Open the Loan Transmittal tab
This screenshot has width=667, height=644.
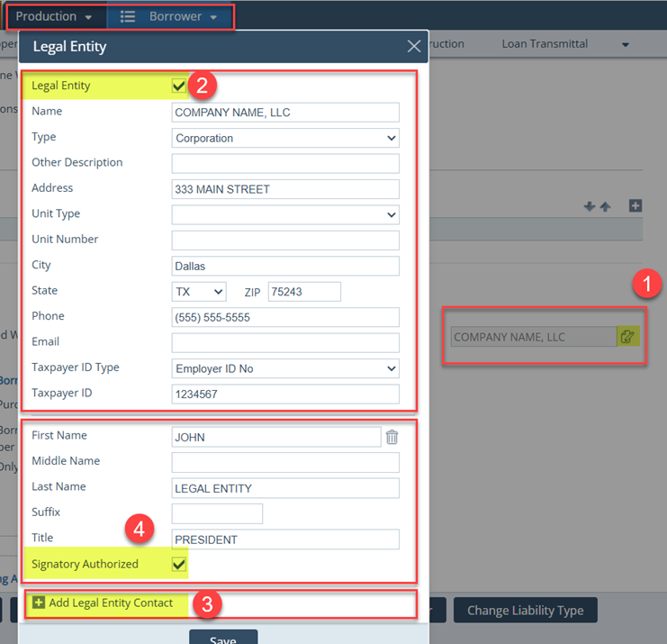click(x=545, y=43)
